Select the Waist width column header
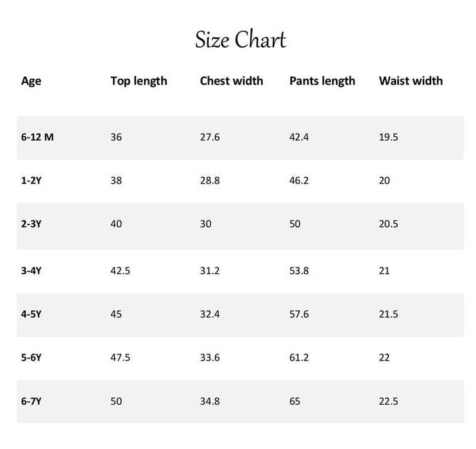 pos(411,81)
